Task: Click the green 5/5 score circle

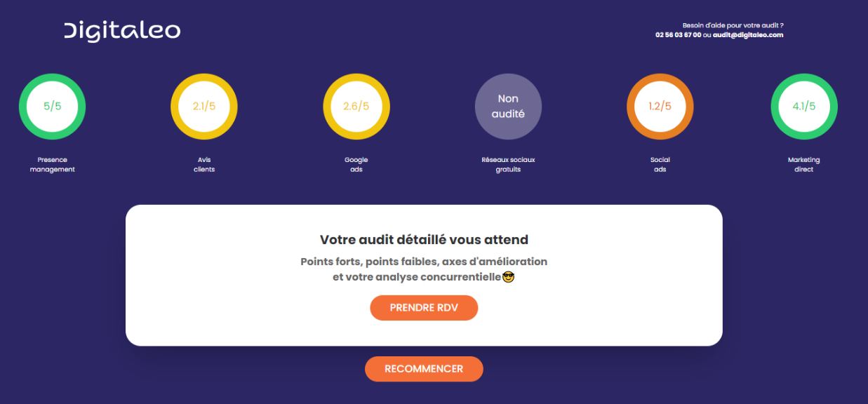Action: click(53, 107)
